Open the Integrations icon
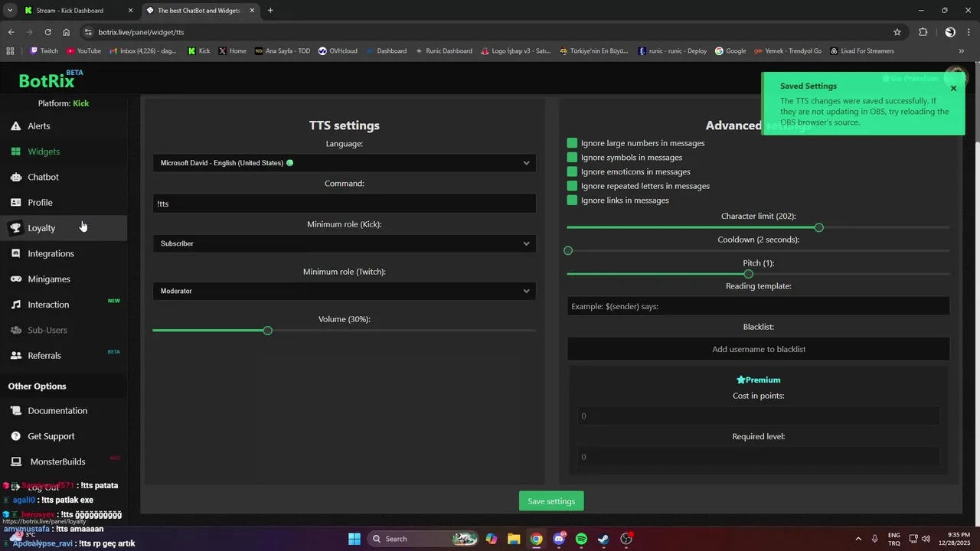The width and height of the screenshot is (980, 551). coord(15,253)
